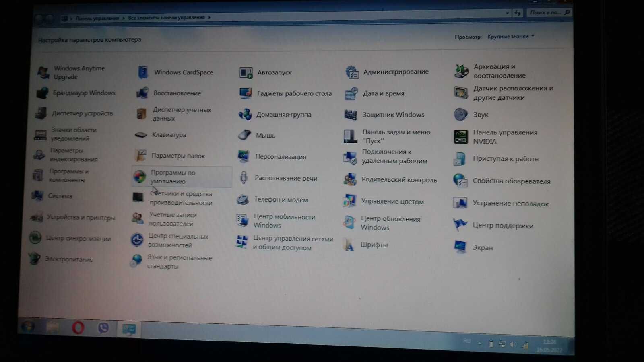Screen dimensions: 644x362
Task: Click the Клавиатура icon
Action: (141, 135)
